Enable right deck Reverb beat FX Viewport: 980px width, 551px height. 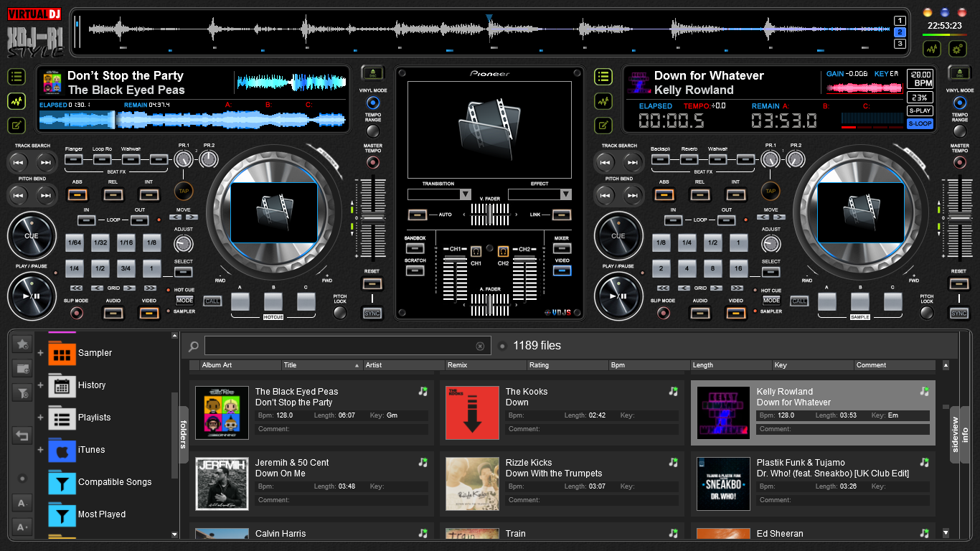pyautogui.click(x=689, y=159)
